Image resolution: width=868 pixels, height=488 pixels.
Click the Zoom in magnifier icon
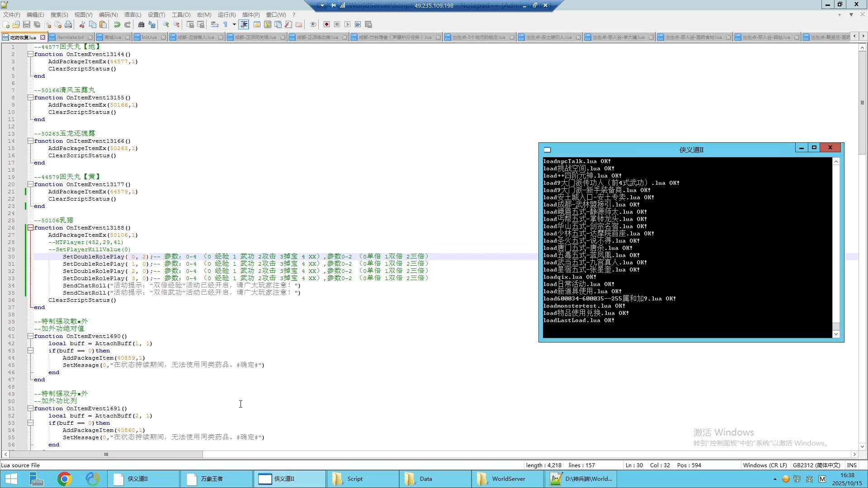166,24
